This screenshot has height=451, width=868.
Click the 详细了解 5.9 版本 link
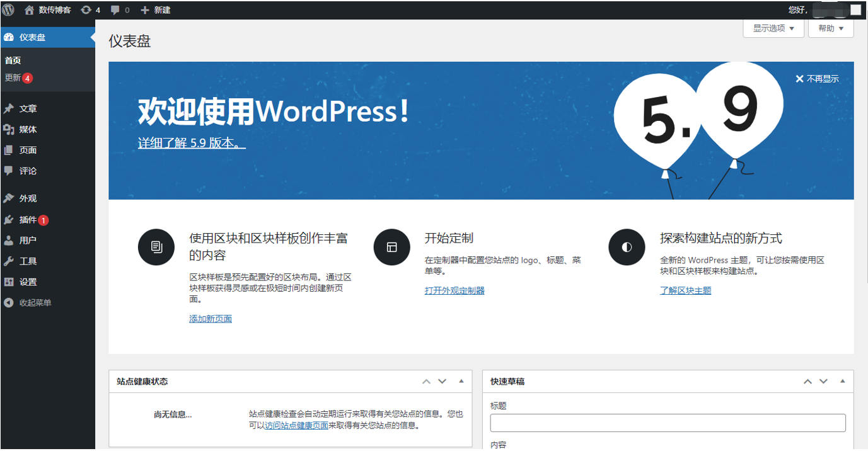click(x=192, y=143)
